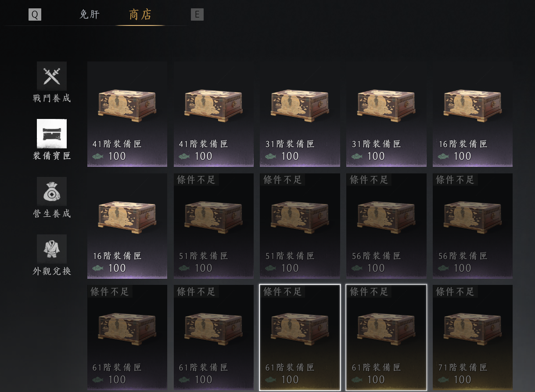The height and width of the screenshot is (392, 535).
Task: Pick the 16階裝備匣 in second row
Action: [127, 226]
